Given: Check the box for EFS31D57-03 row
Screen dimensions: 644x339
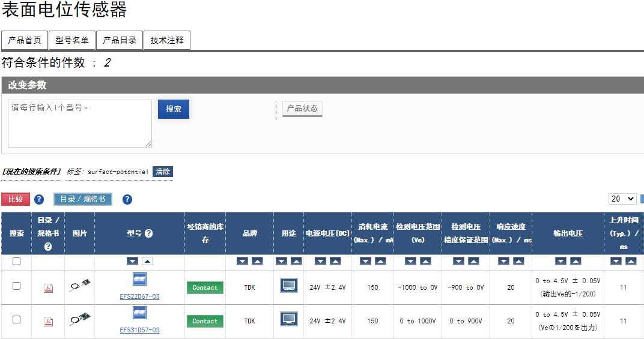Looking at the screenshot, I should pos(17,320).
